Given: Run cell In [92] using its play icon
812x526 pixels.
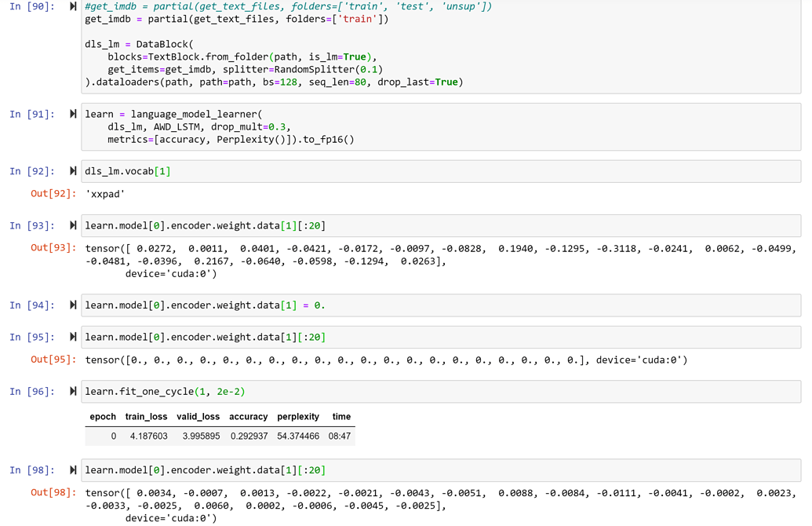Looking at the screenshot, I should pyautogui.click(x=71, y=170).
